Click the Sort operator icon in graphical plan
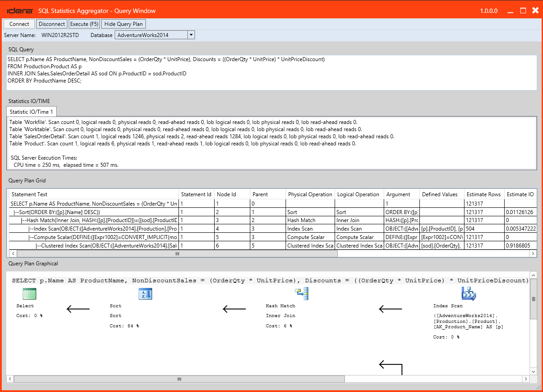The height and width of the screenshot is (392, 543). coord(145,293)
